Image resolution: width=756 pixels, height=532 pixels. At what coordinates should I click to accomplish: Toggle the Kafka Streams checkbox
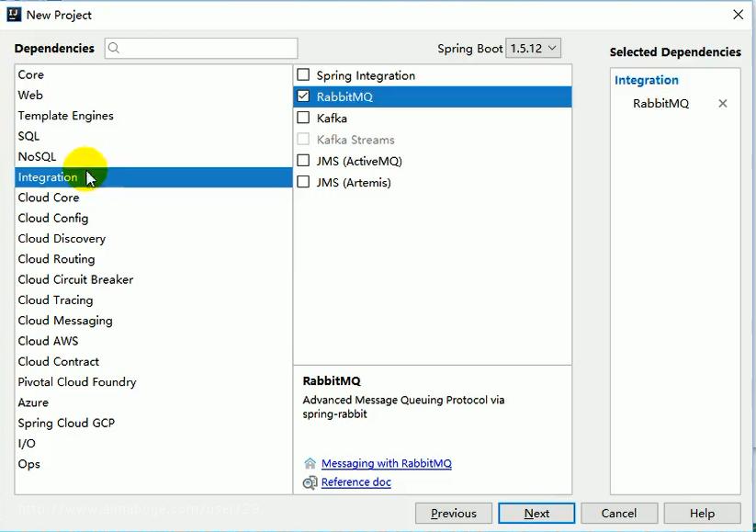pos(303,140)
